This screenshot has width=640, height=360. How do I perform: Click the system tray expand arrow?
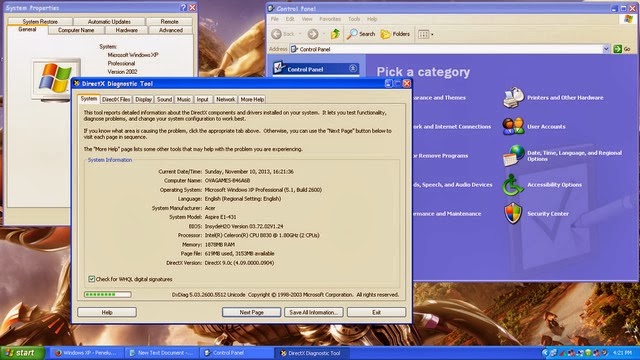tap(545, 353)
